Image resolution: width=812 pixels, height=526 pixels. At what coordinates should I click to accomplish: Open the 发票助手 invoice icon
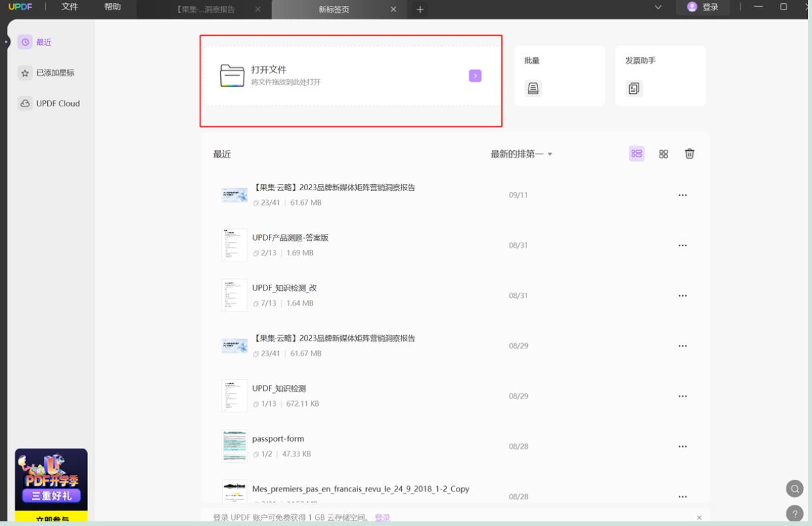click(x=634, y=88)
